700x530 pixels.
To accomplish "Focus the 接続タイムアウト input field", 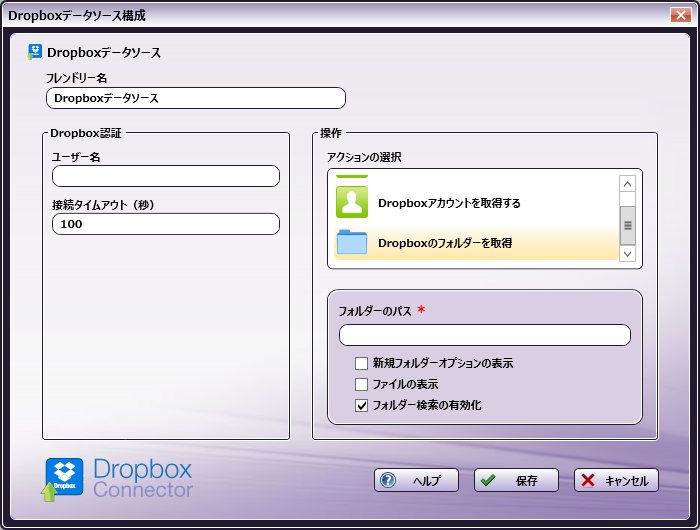I will [166, 224].
